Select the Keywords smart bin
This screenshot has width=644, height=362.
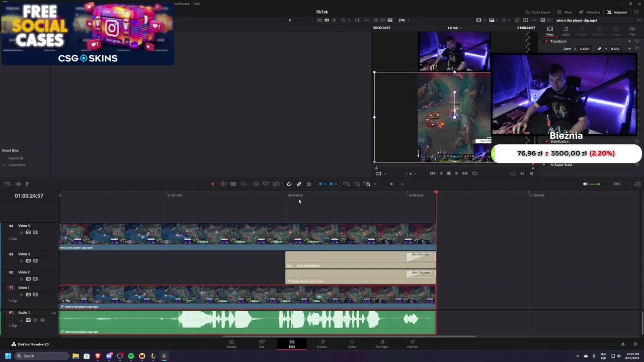[x=16, y=158]
